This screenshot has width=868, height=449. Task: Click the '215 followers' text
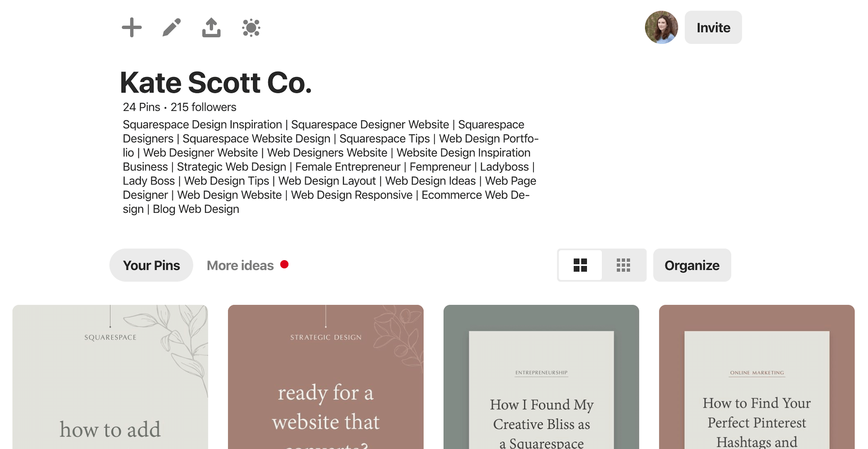[x=203, y=107]
